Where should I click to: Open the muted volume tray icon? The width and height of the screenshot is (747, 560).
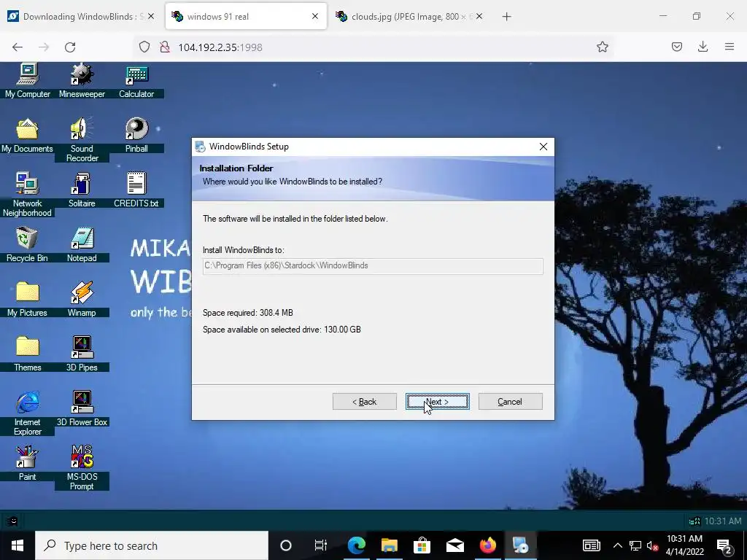coord(653,545)
